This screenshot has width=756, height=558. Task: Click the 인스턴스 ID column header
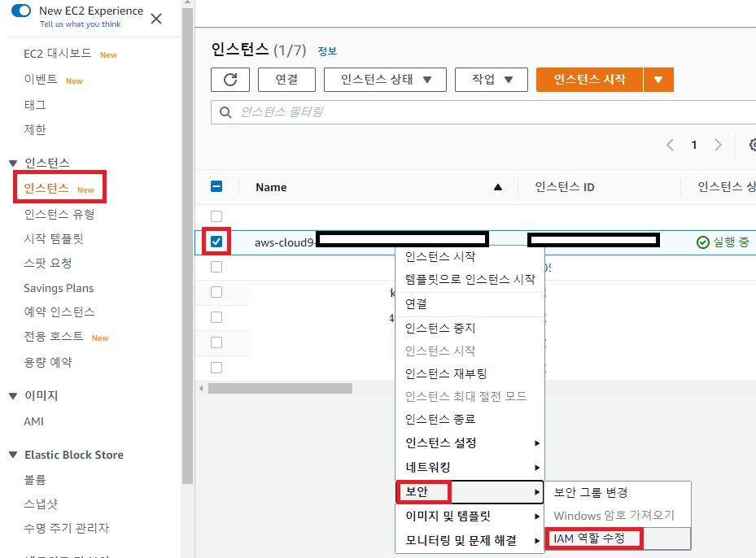point(565,187)
